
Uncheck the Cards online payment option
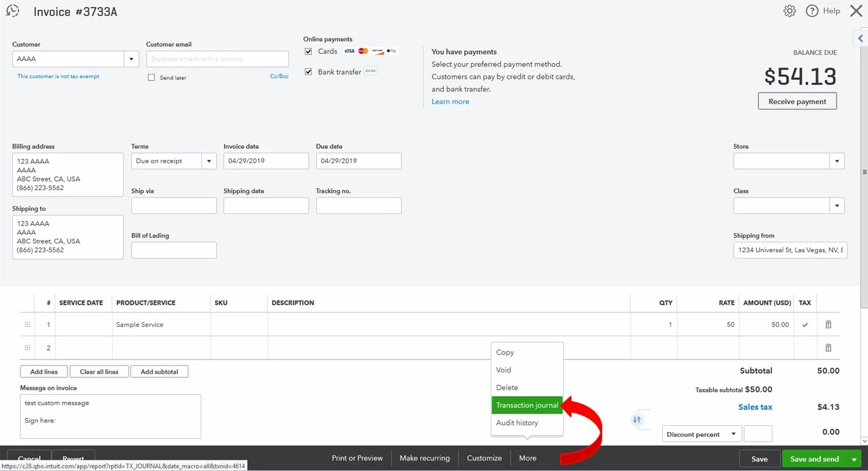[308, 51]
